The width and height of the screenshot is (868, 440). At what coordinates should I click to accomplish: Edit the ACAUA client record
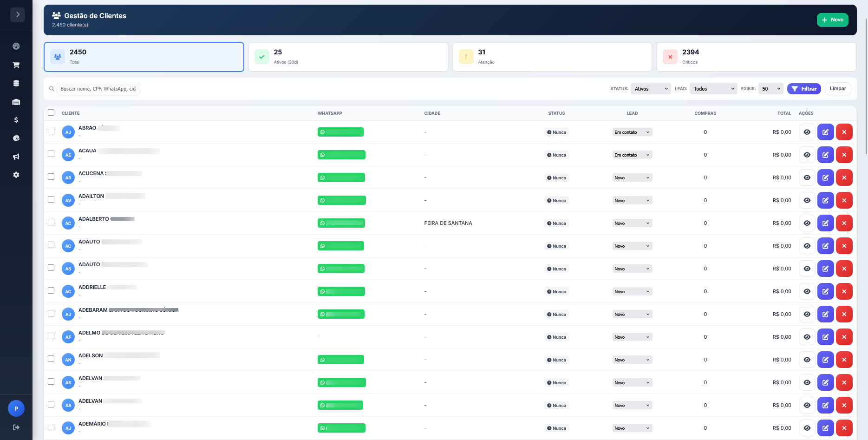(x=825, y=155)
